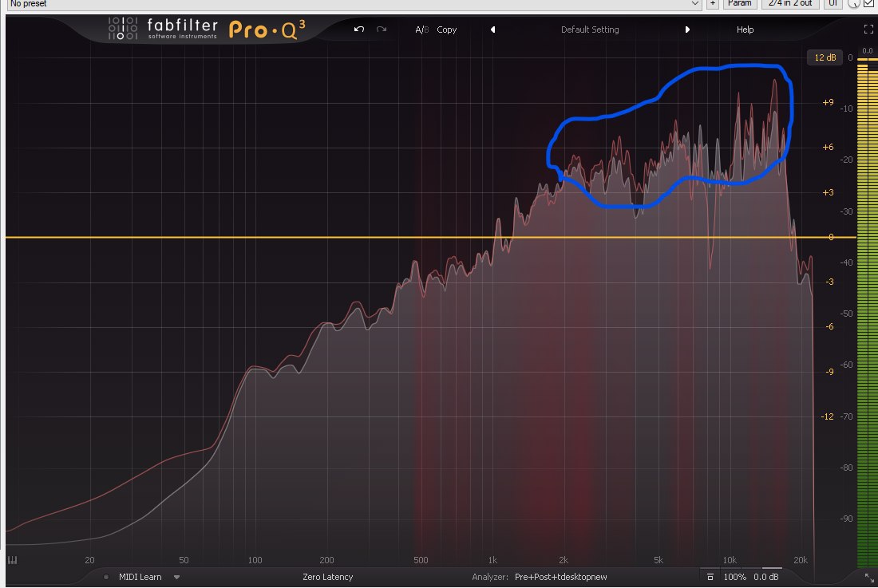The width and height of the screenshot is (878, 588).
Task: Copy settings to other A/B slot
Action: tap(446, 30)
